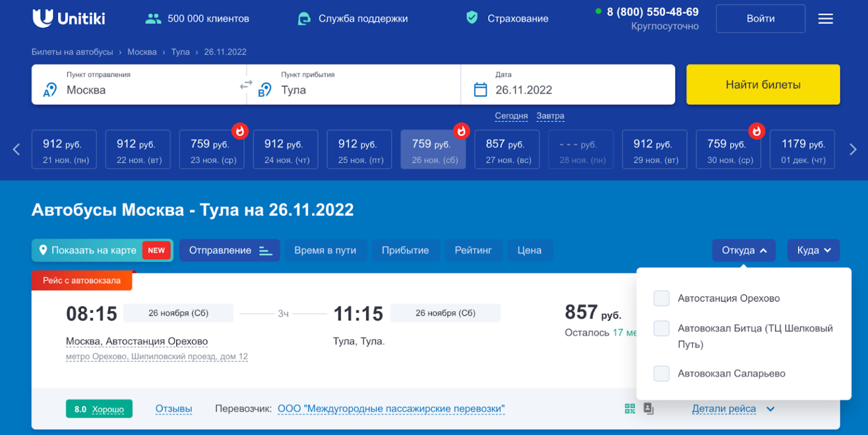Click the calendar icon in date field
The image size is (868, 435).
pos(480,90)
